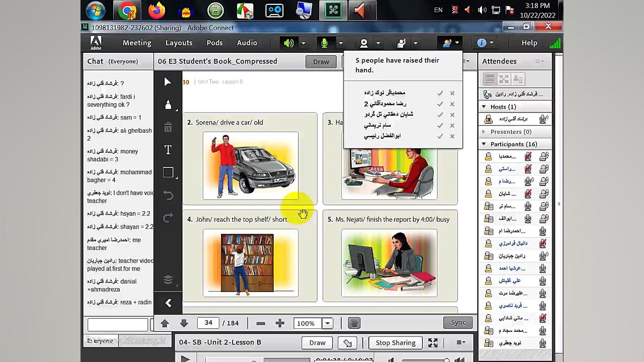Screen dimensions: 644x362
Task: Toggle microphone of last participant in list
Action: point(543,343)
